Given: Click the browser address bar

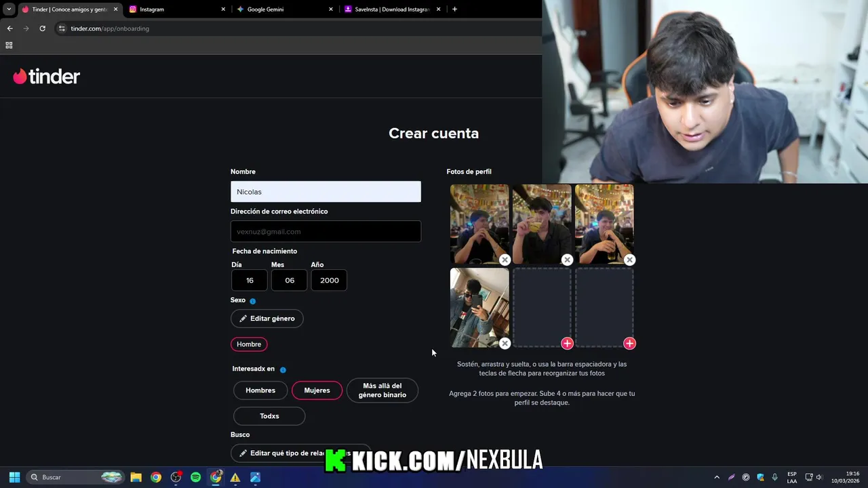Looking at the screenshot, I should (298, 28).
